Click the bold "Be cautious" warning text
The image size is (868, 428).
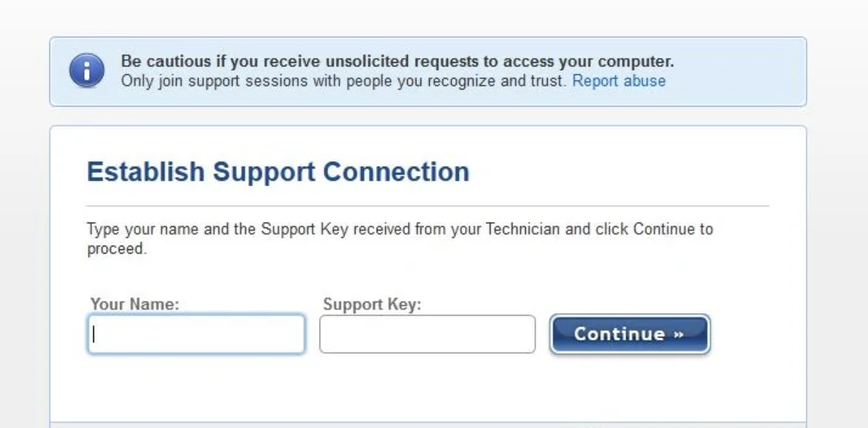point(398,61)
